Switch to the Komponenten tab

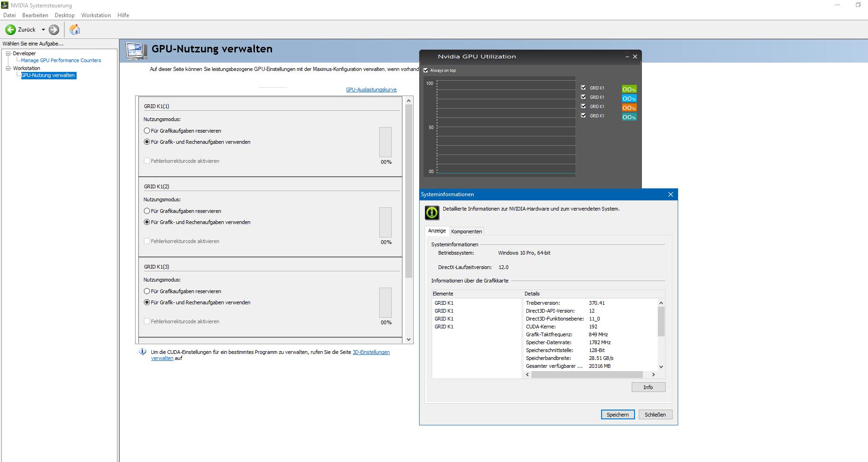[466, 231]
